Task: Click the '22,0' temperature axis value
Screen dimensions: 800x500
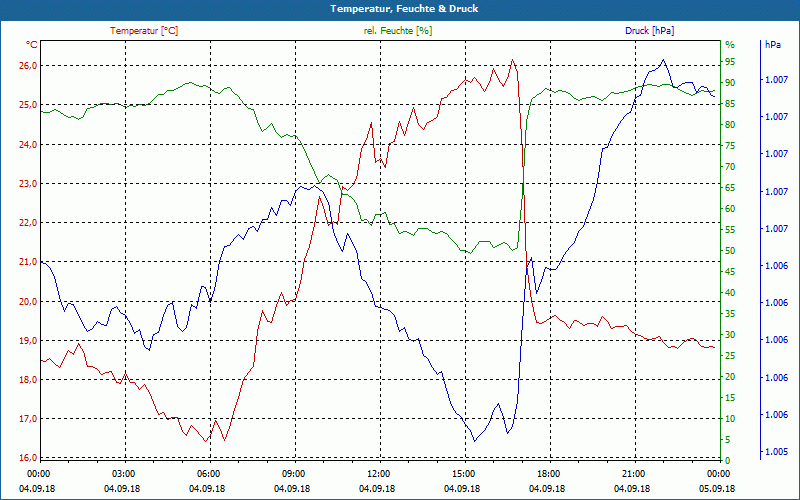Action: point(28,223)
